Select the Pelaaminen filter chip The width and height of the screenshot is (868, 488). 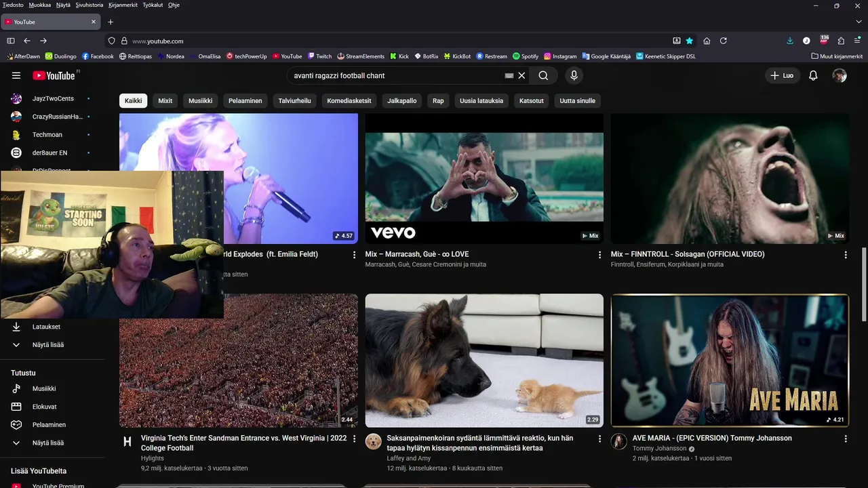(x=245, y=101)
